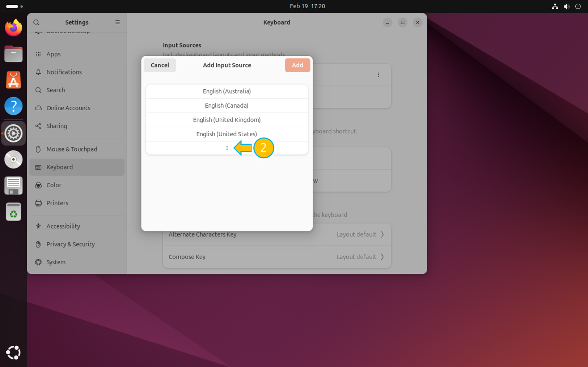Screen dimensions: 588x367
Task: Select English (United States)
Action: 227,134
